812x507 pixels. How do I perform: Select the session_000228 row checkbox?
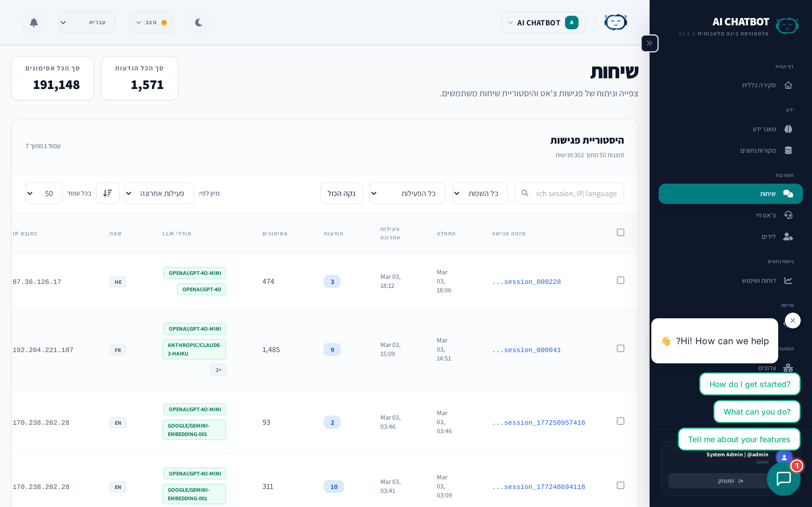(620, 280)
